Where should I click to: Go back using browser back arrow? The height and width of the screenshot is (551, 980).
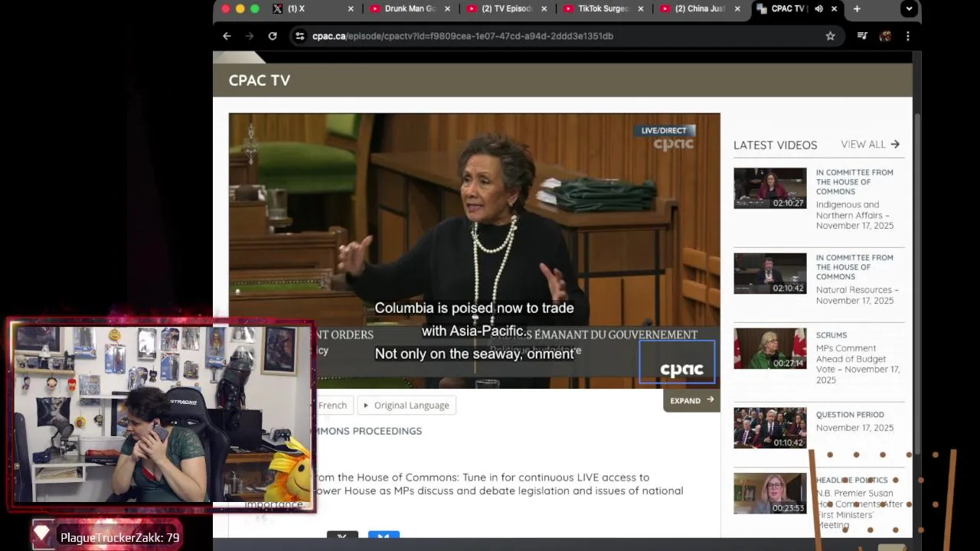[x=227, y=36]
